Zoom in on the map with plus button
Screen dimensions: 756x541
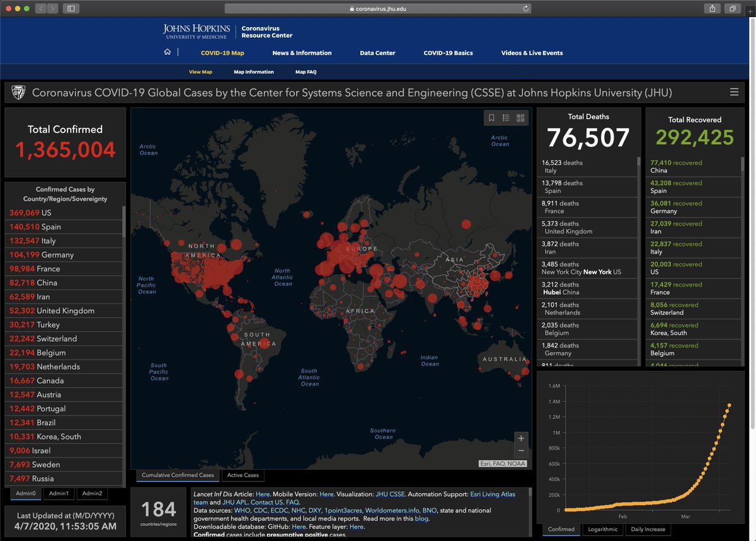[520, 438]
